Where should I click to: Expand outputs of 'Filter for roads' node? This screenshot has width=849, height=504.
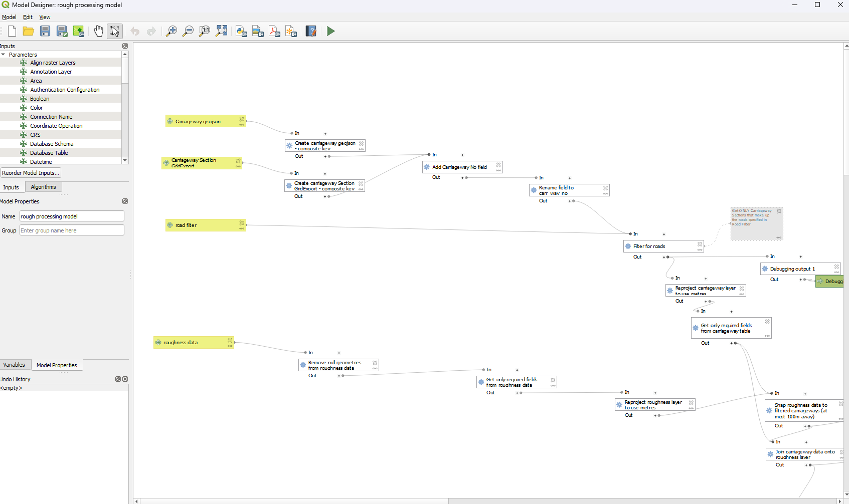(664, 258)
